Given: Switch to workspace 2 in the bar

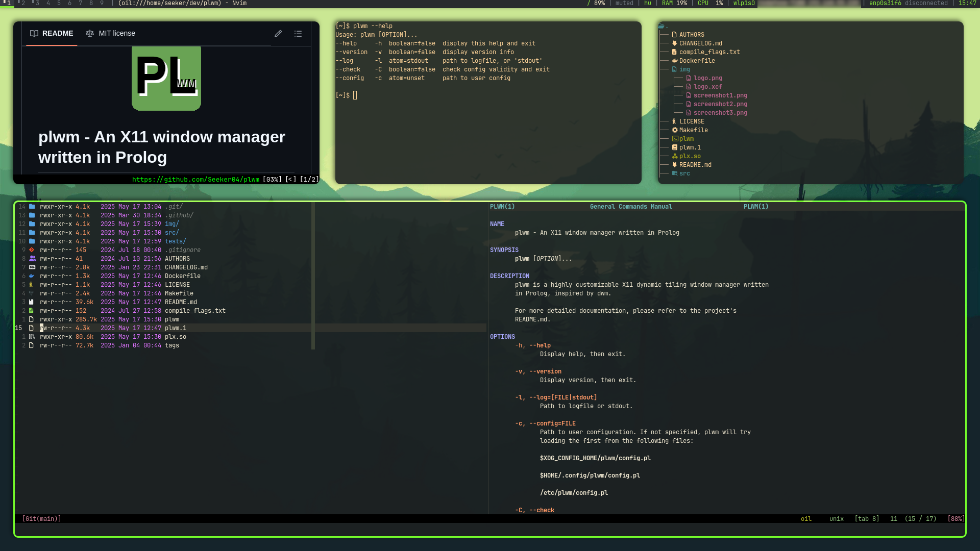Looking at the screenshot, I should click(x=22, y=3).
